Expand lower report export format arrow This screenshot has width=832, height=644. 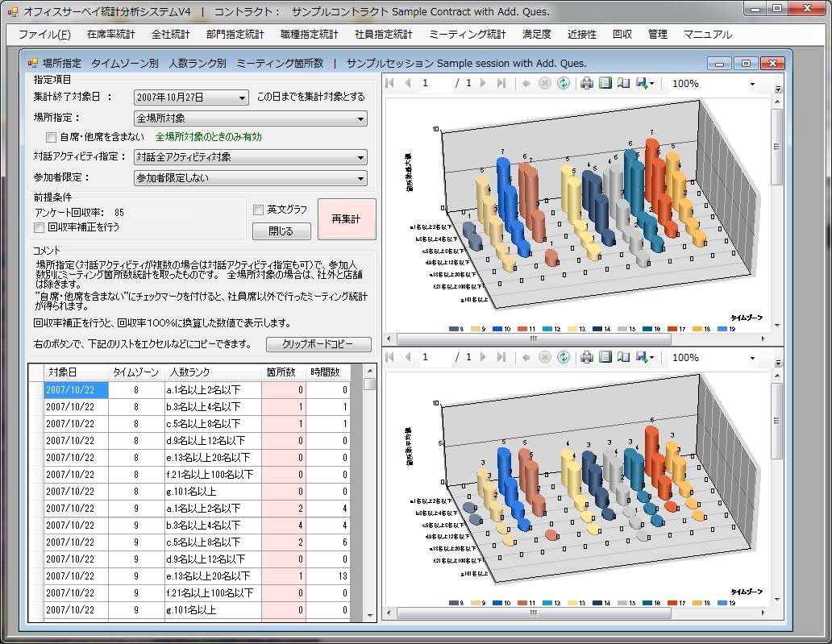(x=651, y=358)
